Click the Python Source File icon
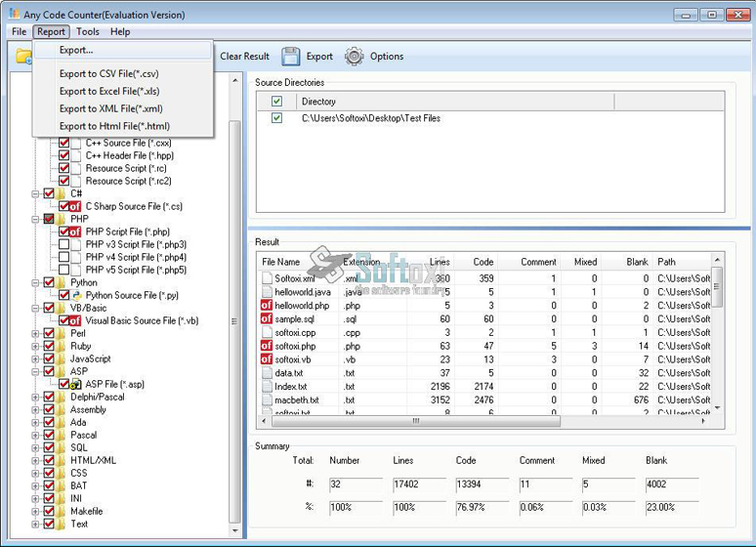The width and height of the screenshot is (756, 547). pos(76,295)
